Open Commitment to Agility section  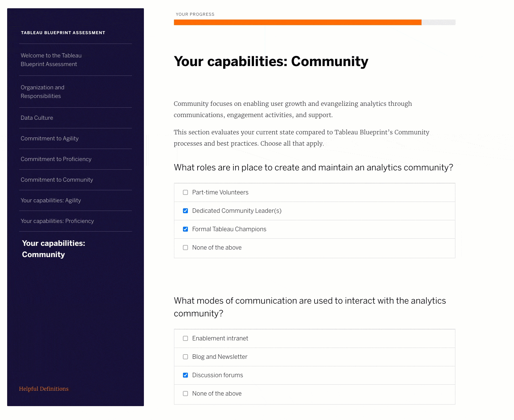pos(50,138)
